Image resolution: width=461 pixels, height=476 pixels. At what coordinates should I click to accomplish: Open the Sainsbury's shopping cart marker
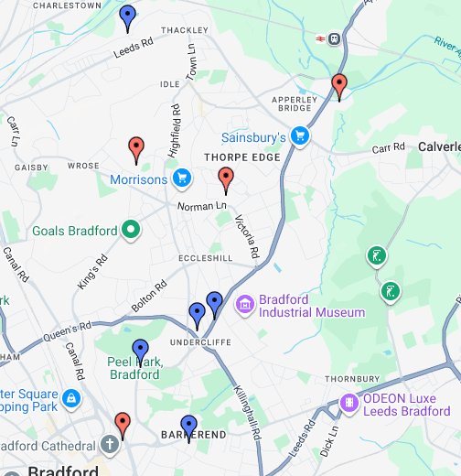click(300, 136)
